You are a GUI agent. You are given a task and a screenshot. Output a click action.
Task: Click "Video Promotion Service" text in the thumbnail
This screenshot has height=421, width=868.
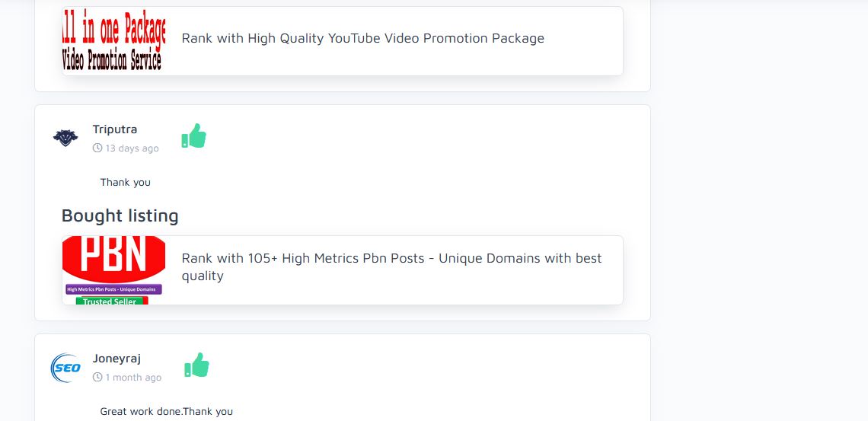[113, 62]
